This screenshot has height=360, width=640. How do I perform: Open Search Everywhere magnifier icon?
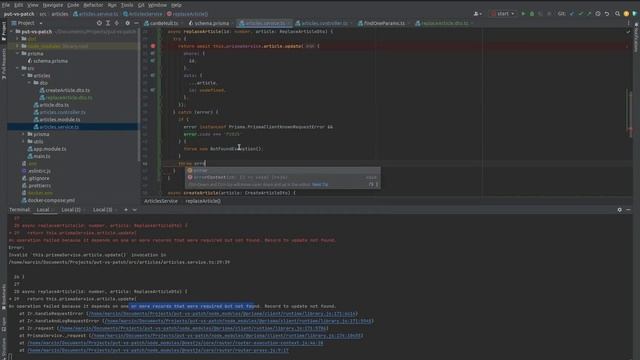(x=617, y=13)
